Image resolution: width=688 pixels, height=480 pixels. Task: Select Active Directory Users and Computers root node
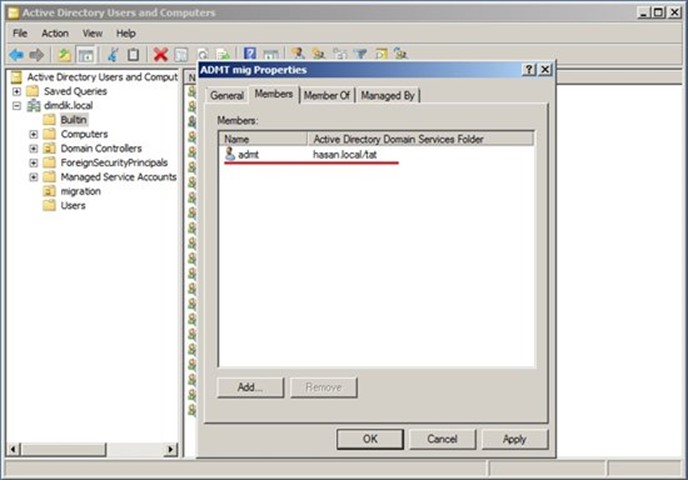point(102,77)
